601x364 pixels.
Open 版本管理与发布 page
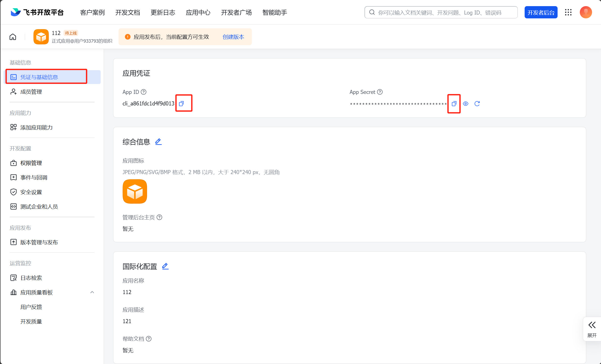[x=39, y=242]
